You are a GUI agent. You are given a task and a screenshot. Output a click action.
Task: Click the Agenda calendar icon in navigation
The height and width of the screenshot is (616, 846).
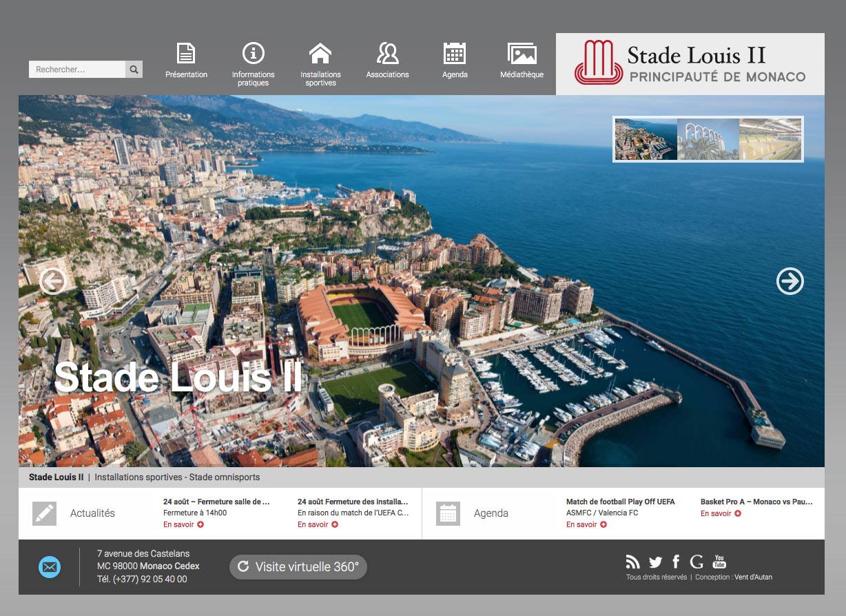(x=455, y=53)
